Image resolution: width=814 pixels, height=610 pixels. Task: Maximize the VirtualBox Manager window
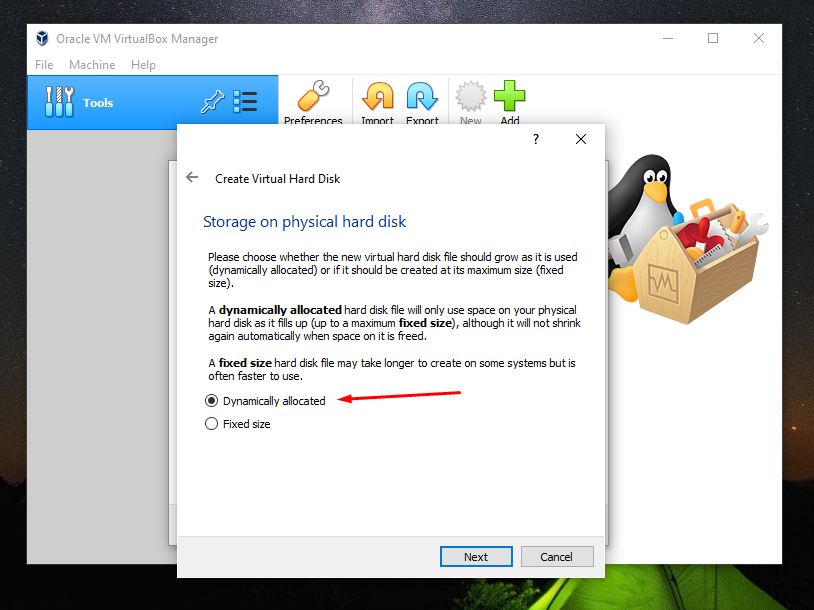pyautogui.click(x=713, y=39)
